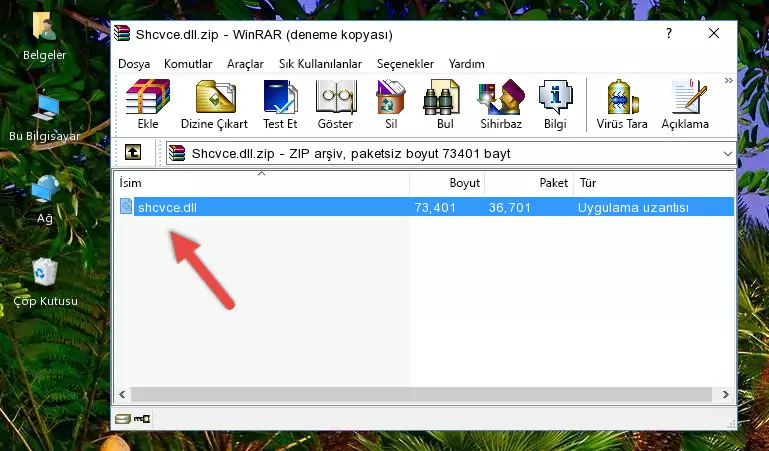Select Bu Bilgisayar desktop icon
The height and width of the screenshot is (451, 769).
tap(45, 118)
